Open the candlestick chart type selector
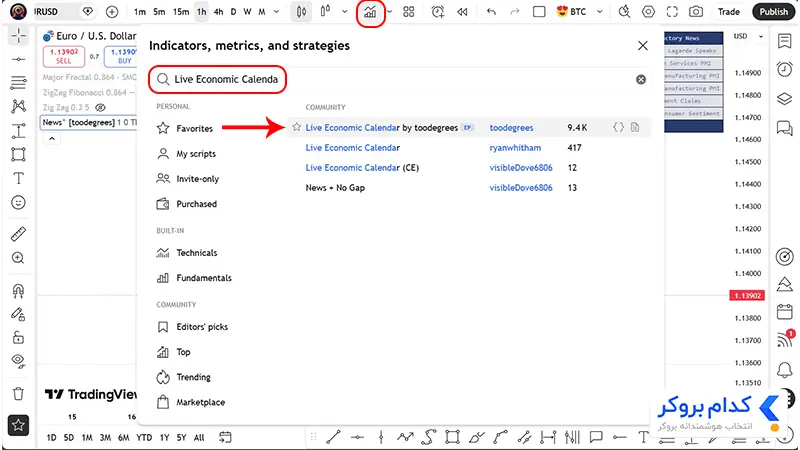This screenshot has height=450, width=800. 302,12
